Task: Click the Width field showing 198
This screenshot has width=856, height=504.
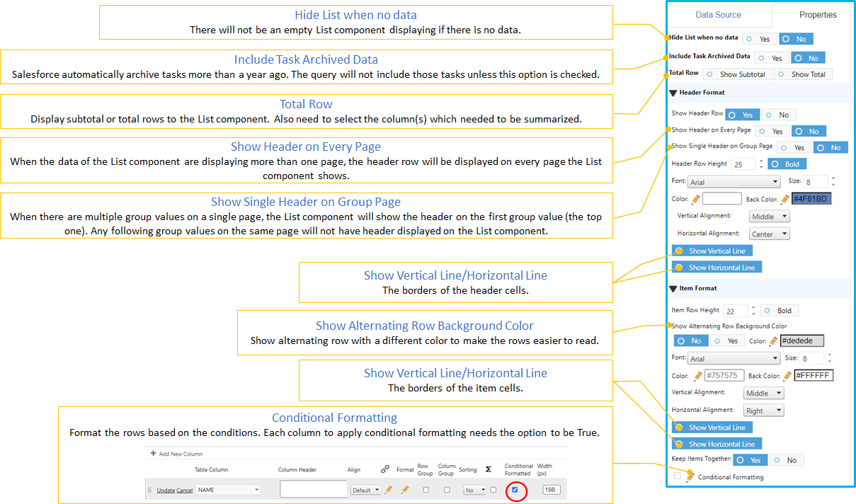Action: tap(551, 490)
